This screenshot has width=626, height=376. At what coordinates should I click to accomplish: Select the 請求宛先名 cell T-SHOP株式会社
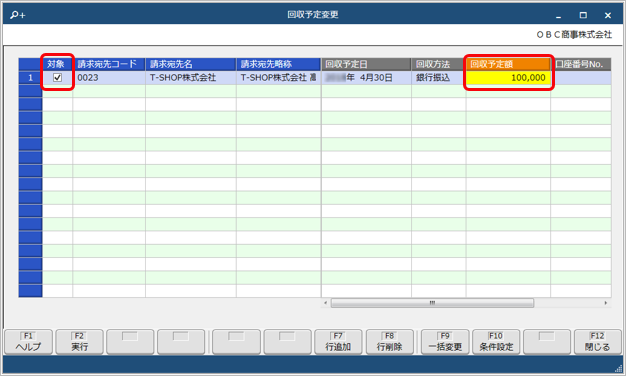pyautogui.click(x=191, y=78)
